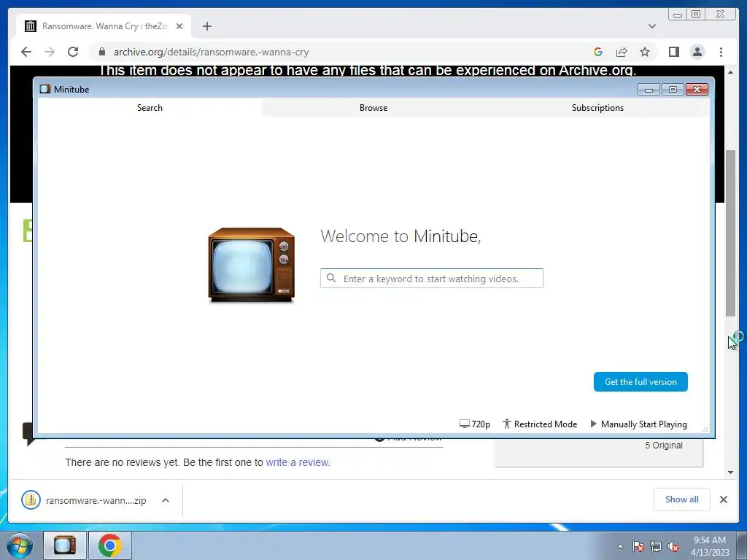Open a new Chrome tab
Screen dimensions: 747x560
coord(206,26)
